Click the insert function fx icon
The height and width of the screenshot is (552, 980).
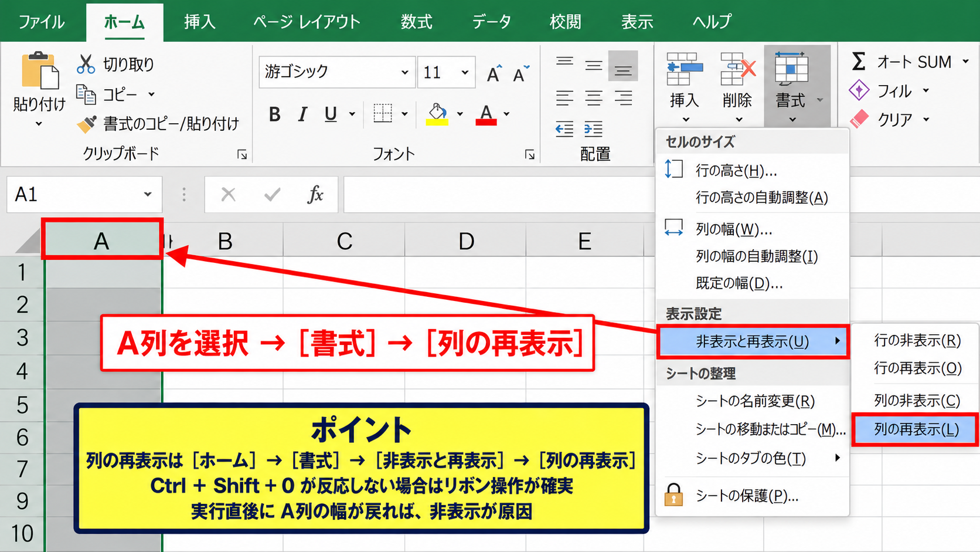315,194
